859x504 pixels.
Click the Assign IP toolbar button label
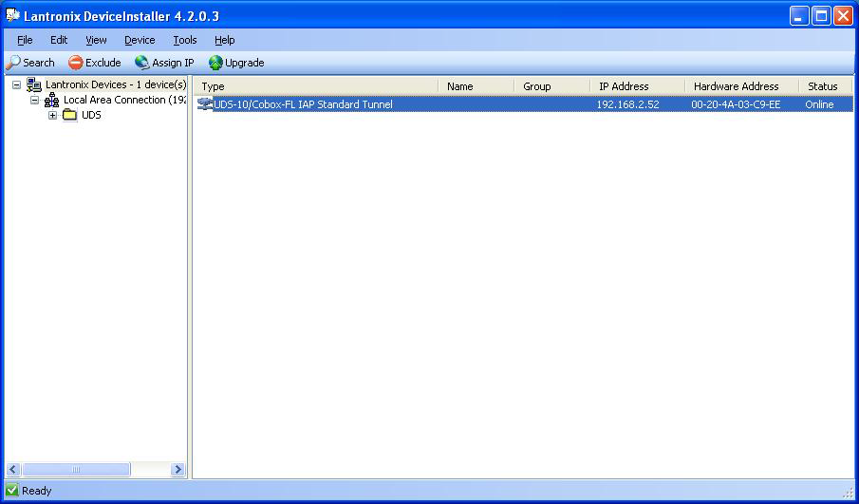point(173,63)
